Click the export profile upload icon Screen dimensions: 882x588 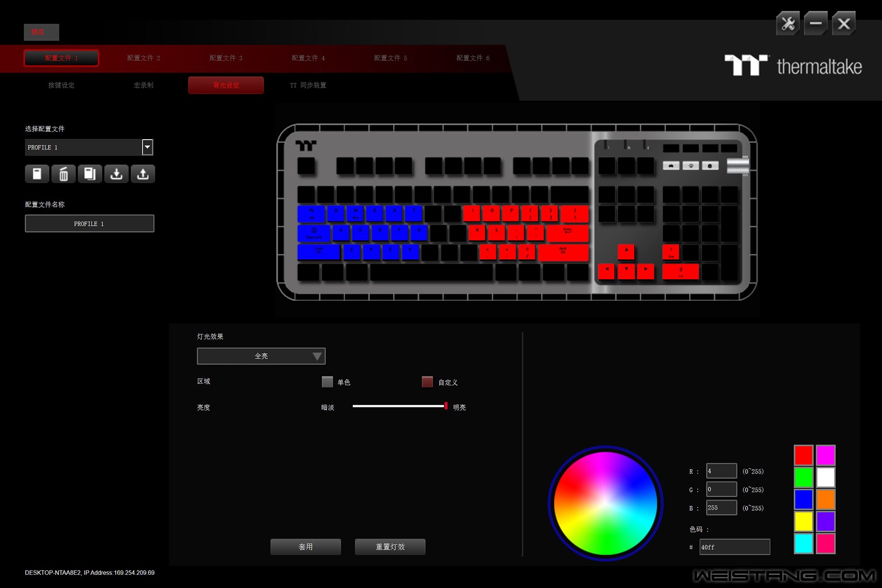(x=143, y=174)
